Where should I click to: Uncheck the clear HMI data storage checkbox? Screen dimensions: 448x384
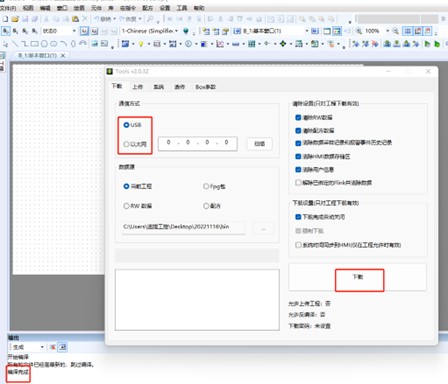click(x=298, y=156)
